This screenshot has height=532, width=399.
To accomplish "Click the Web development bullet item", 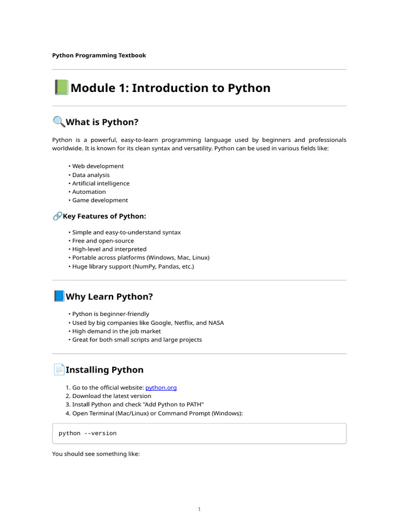I will tap(98, 166).
